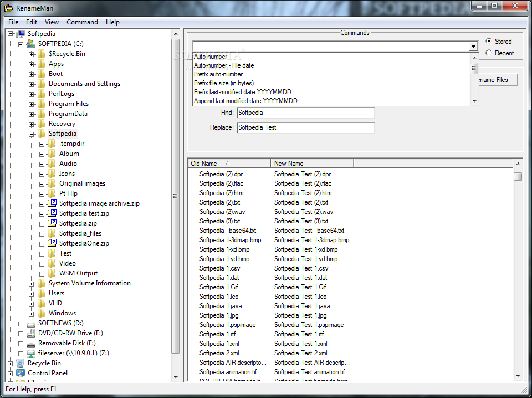The image size is (532, 398).
Task: Sort by Old Name column header
Action: 229,163
